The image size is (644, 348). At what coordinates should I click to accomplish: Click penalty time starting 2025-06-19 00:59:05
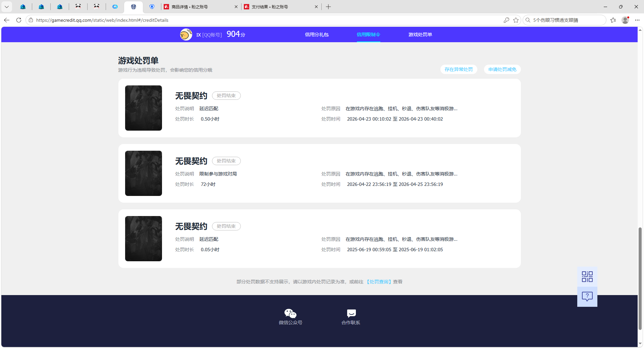[x=395, y=250]
